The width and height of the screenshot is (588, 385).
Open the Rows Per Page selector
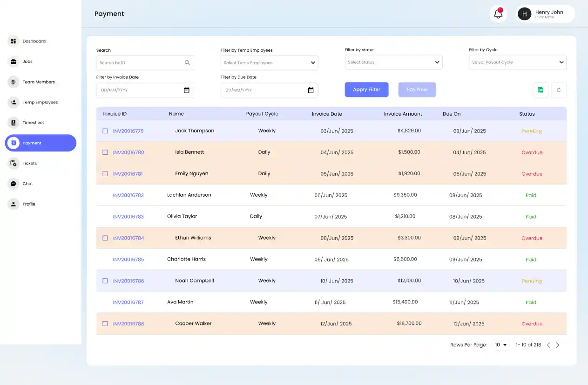[x=500, y=344]
